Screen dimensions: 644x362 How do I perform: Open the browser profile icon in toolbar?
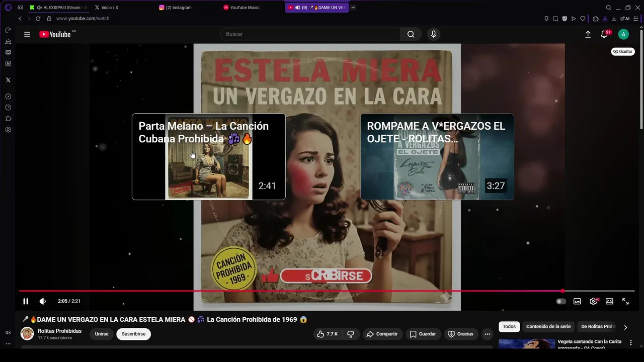605,19
